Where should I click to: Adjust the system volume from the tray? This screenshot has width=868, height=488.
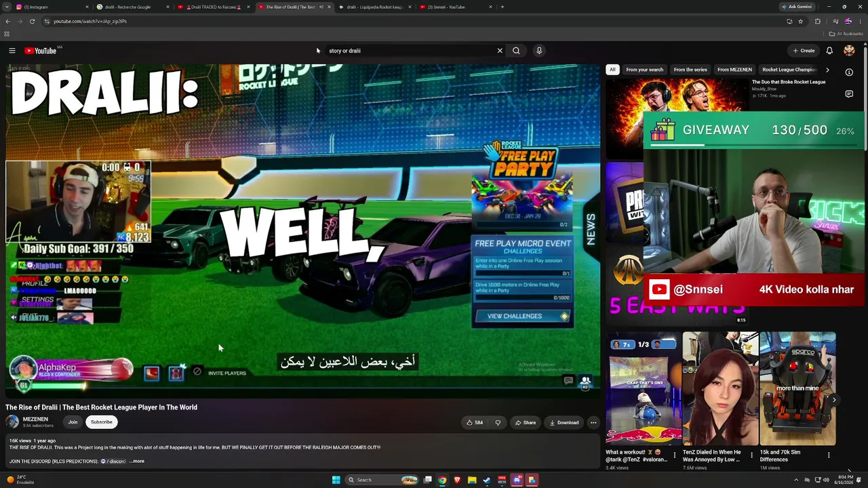coord(826,480)
